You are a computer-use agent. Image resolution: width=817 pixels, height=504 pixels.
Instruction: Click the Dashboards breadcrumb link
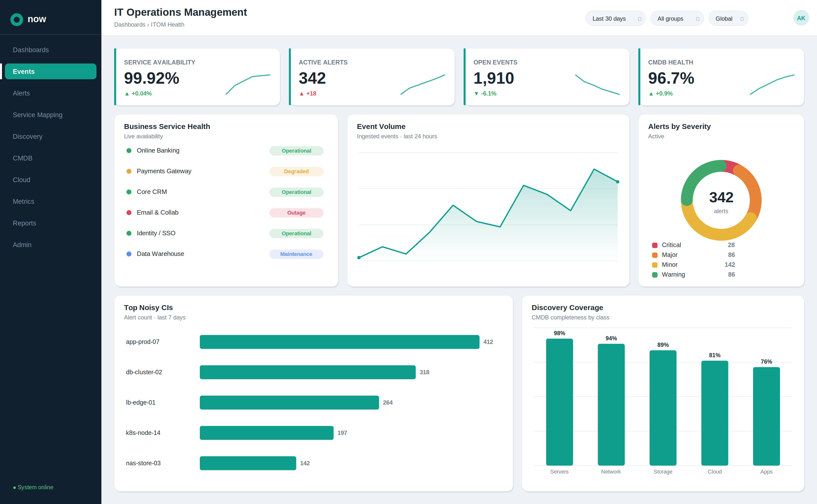(x=130, y=25)
